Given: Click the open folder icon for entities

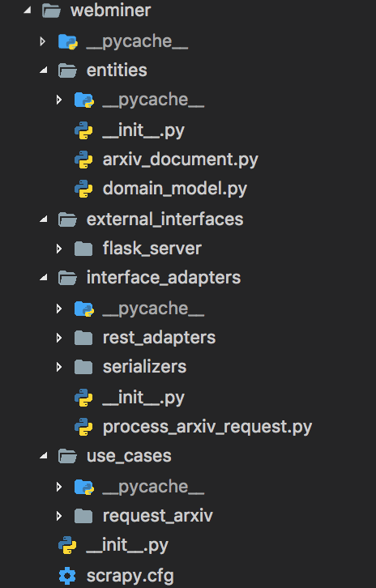Looking at the screenshot, I should 67,70.
